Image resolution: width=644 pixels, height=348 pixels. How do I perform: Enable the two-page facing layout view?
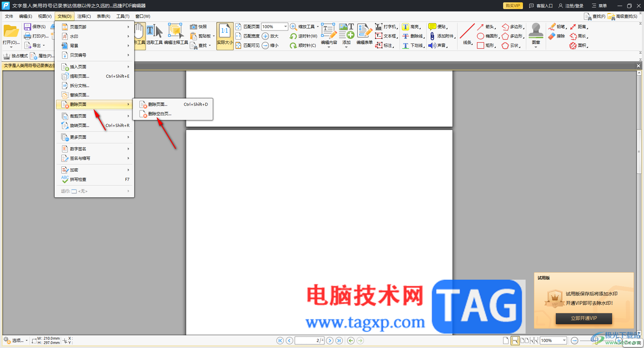coord(524,341)
